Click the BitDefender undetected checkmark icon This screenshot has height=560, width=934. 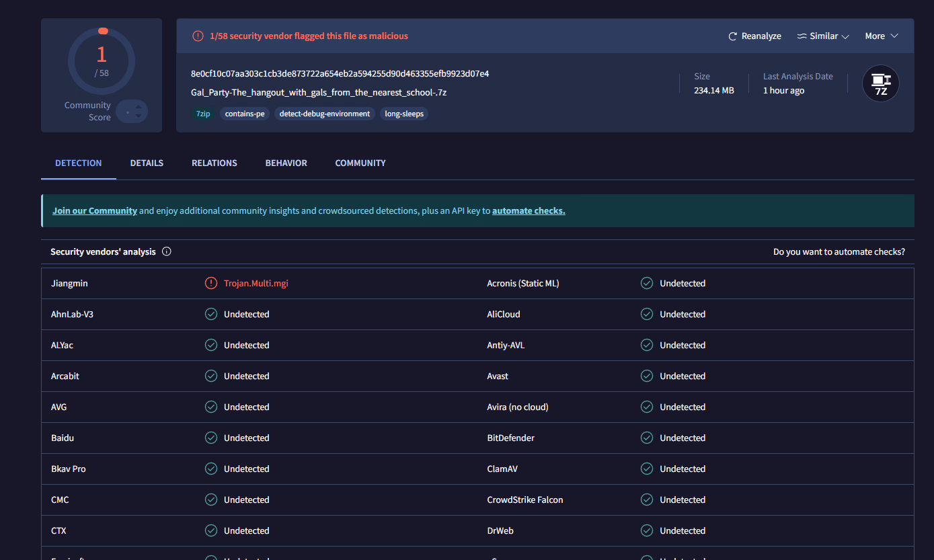point(647,438)
